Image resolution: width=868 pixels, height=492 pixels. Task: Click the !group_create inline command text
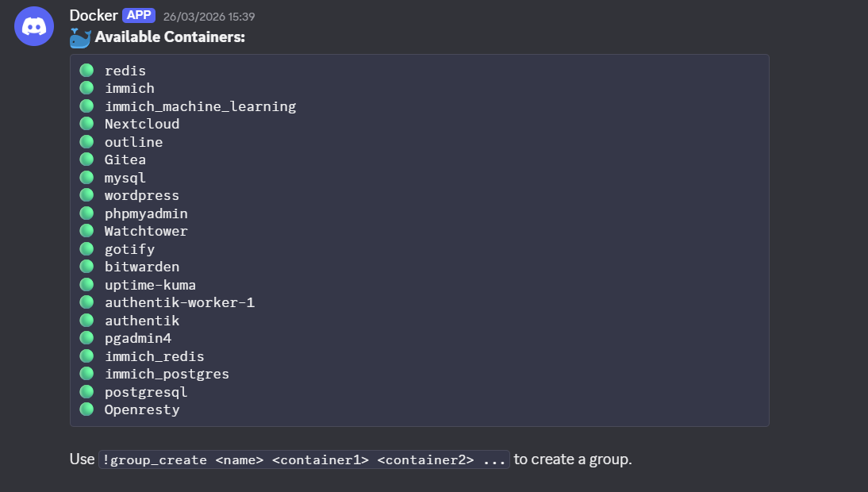tap(304, 459)
